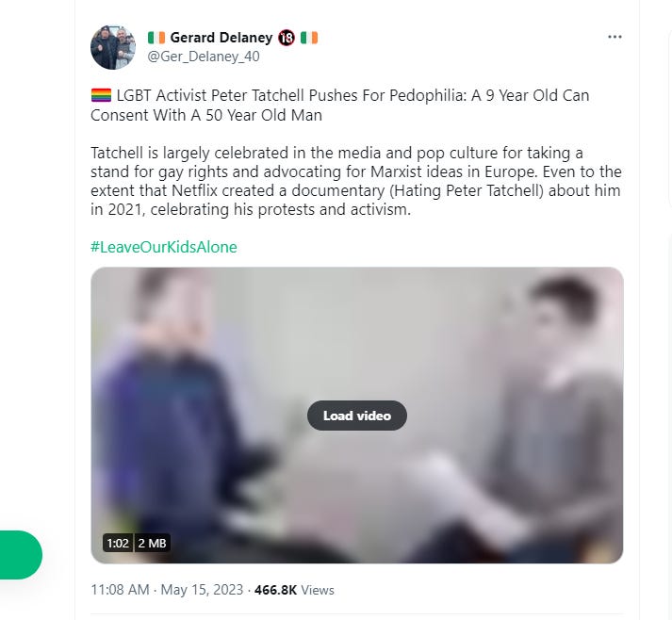Open the #LeaveOurKidsAlone hashtag

point(164,247)
